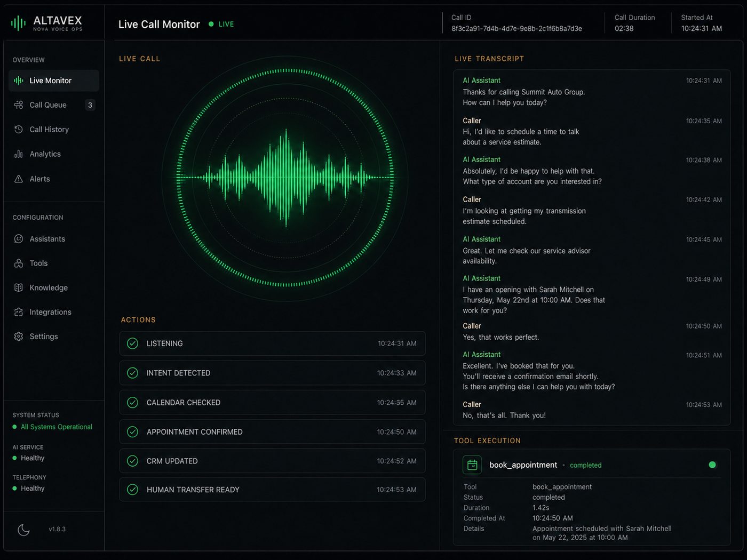Click the LISTENING check mark icon
Screen dimensions: 747x560
click(133, 343)
